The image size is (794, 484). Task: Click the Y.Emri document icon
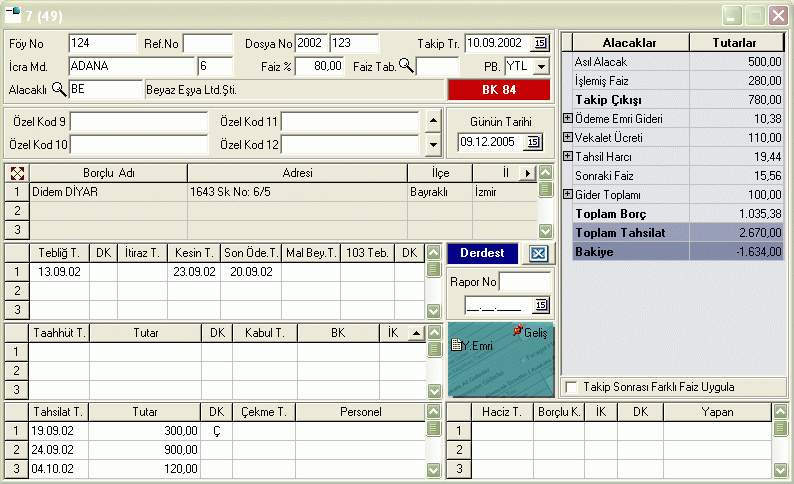tap(456, 345)
